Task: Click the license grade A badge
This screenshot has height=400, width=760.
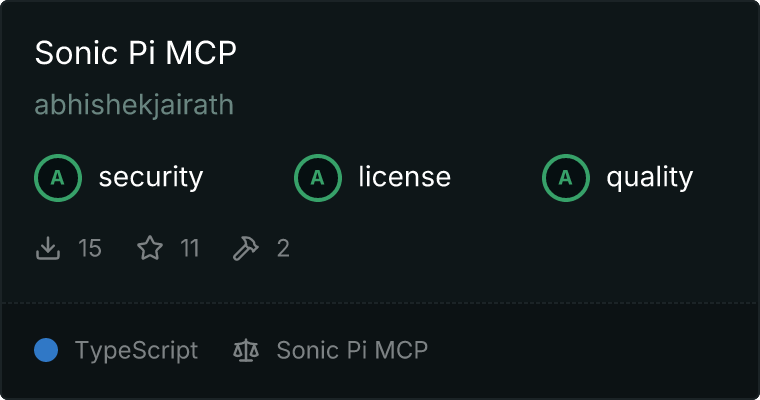Action: (x=318, y=178)
